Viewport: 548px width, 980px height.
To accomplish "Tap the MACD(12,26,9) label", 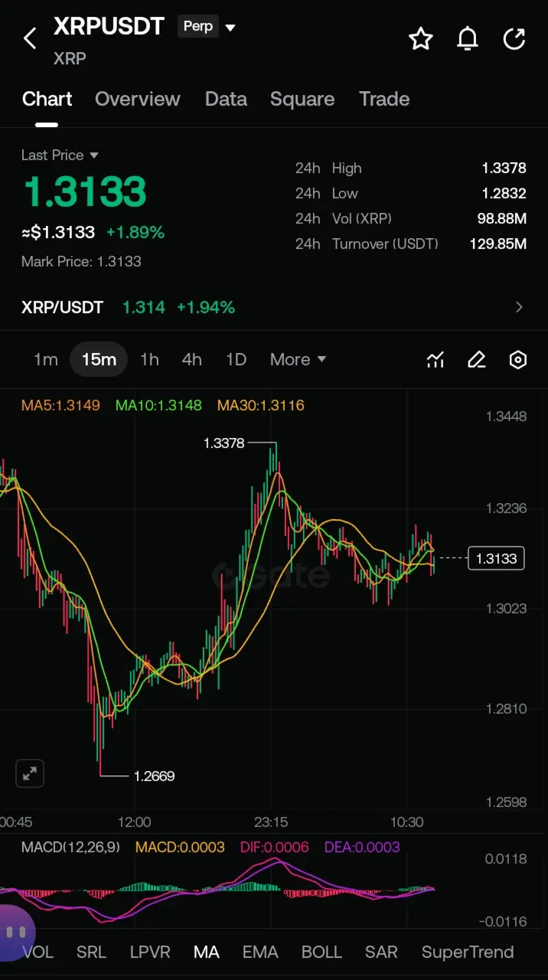I will (x=70, y=848).
